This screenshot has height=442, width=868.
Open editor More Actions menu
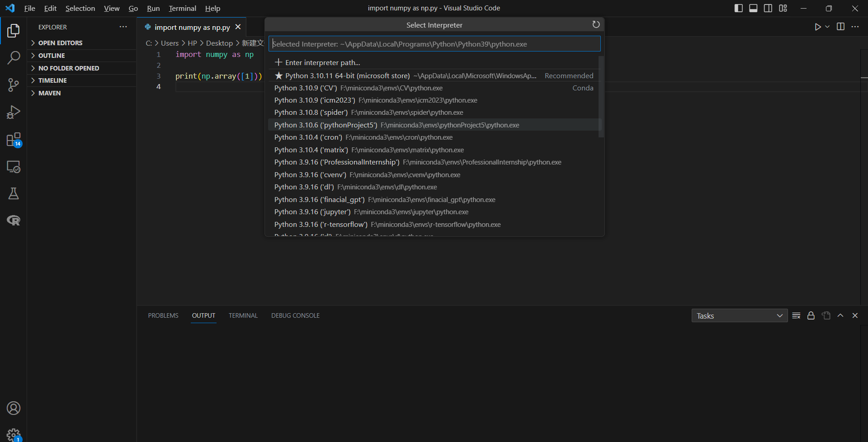click(855, 27)
